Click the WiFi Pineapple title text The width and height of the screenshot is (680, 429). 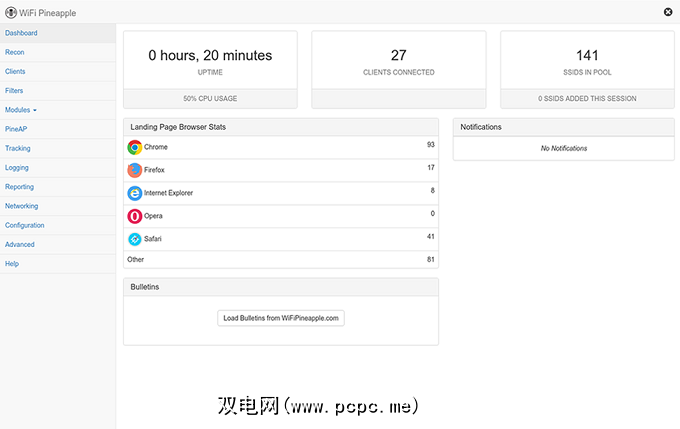[x=47, y=13]
